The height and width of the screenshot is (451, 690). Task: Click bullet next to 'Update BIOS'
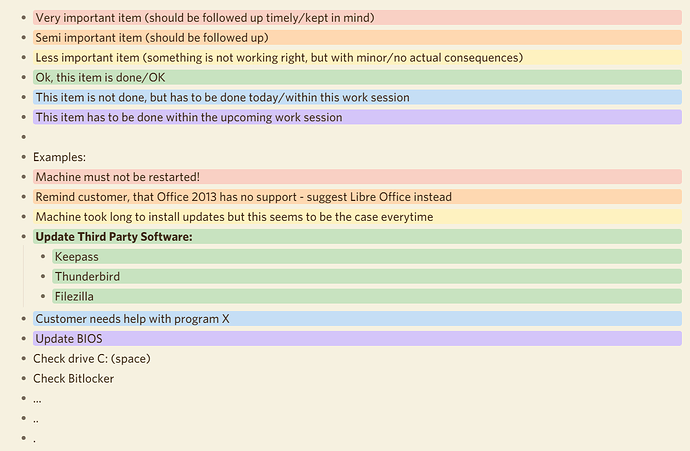pos(24,338)
